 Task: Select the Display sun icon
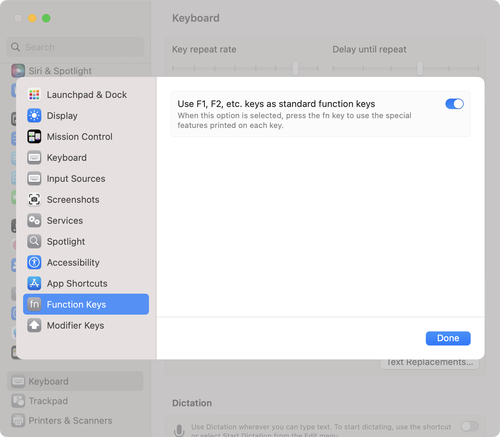34,116
